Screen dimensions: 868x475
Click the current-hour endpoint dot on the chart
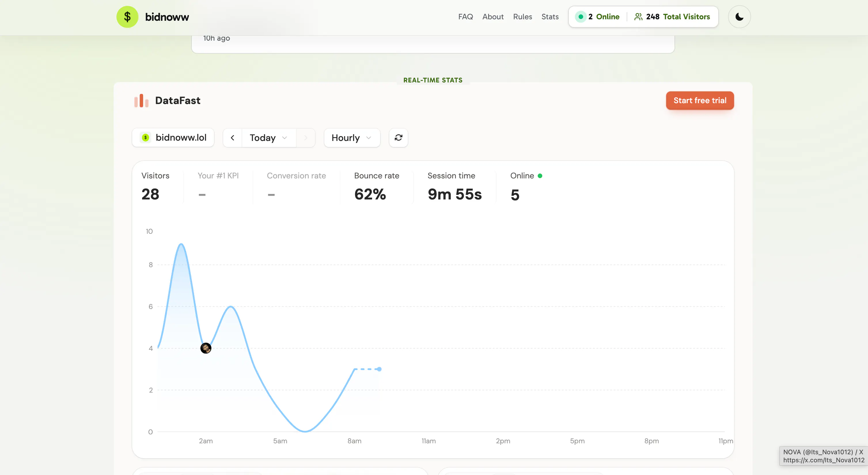coord(379,369)
